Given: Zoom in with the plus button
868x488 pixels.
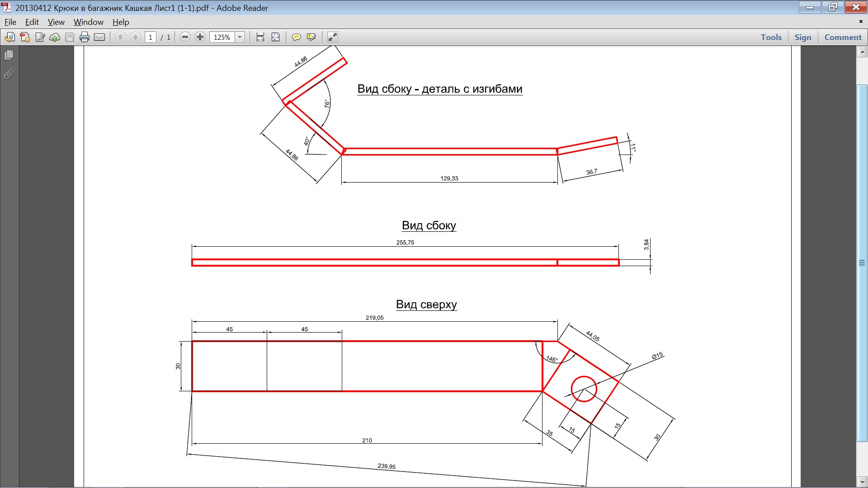Looking at the screenshot, I should click(x=200, y=38).
